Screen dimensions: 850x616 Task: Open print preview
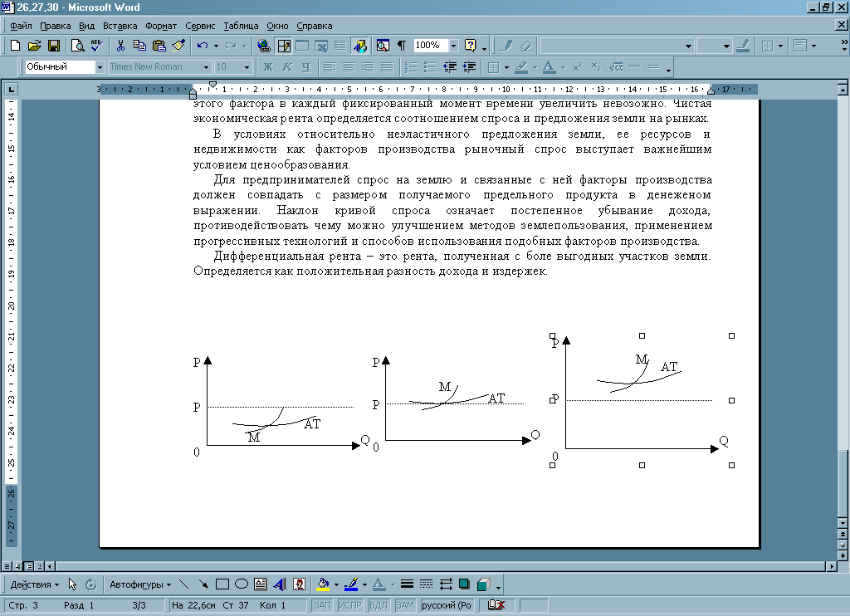pyautogui.click(x=77, y=46)
